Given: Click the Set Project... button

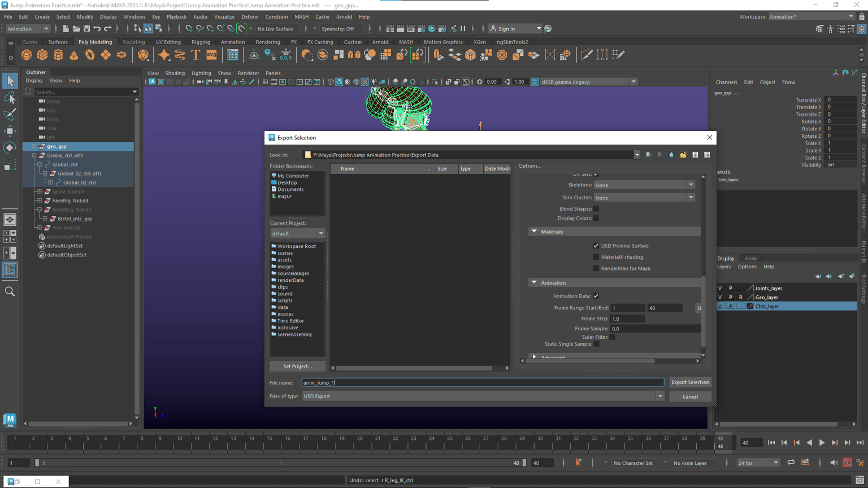Looking at the screenshot, I should 297,367.
